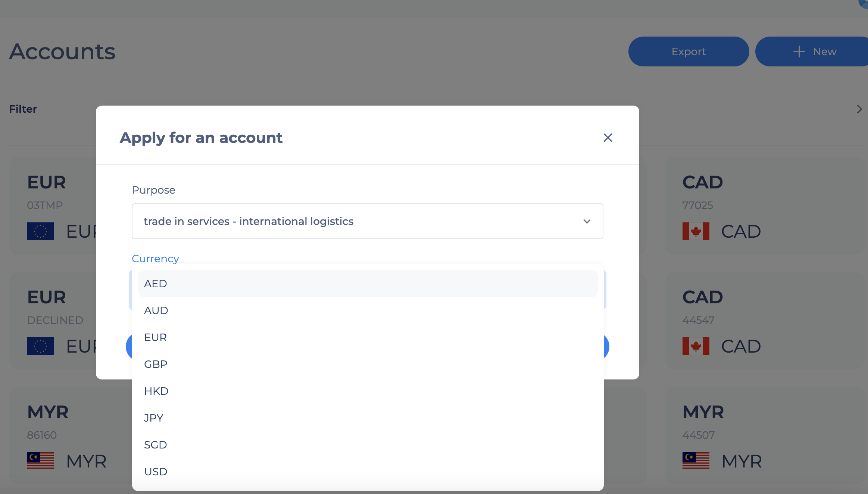Screen dimensions: 868x494
Task: Select SGD currency option
Action: (368, 445)
